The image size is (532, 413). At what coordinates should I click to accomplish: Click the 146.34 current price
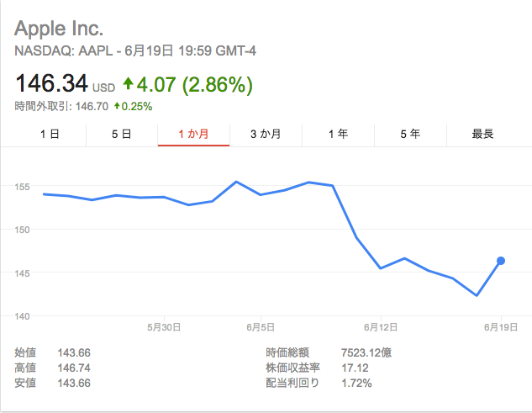click(x=51, y=83)
